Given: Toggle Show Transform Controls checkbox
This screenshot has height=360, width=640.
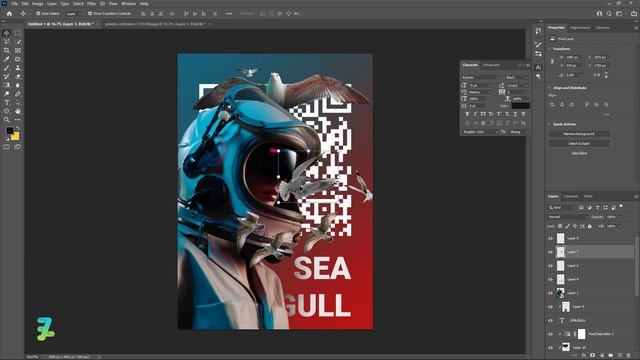Looking at the screenshot, I should 90,13.
